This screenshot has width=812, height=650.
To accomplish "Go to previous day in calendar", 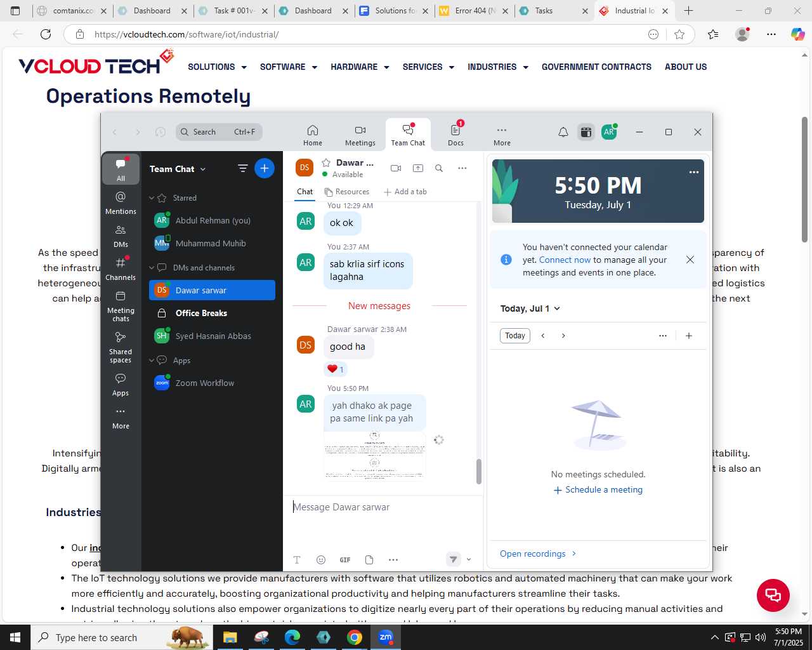I will (543, 336).
